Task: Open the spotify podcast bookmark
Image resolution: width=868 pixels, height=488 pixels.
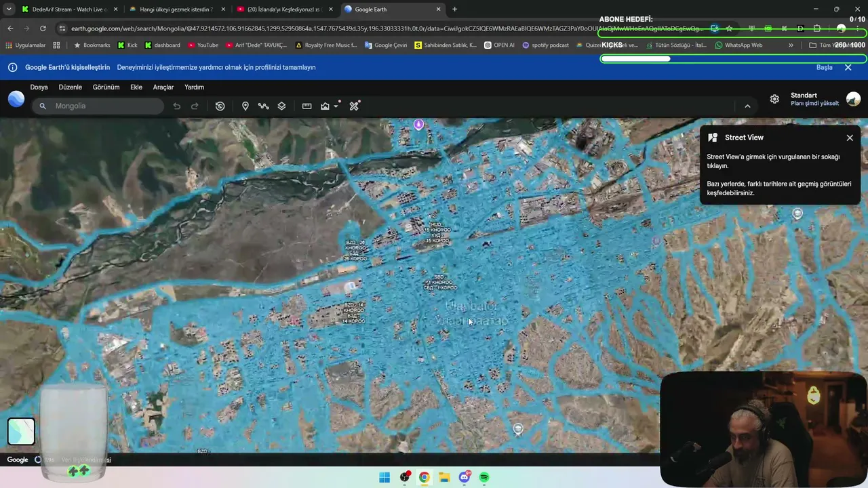Action: pyautogui.click(x=545, y=45)
